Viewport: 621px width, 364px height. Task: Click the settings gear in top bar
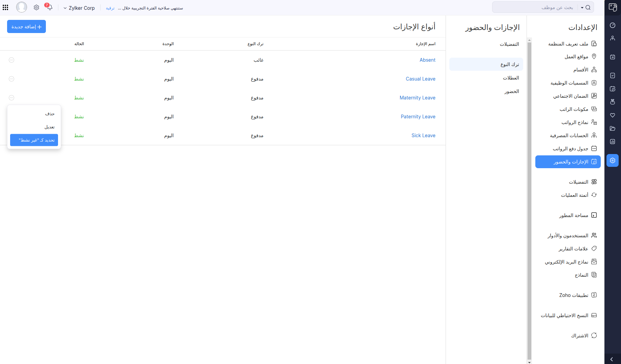click(x=36, y=7)
